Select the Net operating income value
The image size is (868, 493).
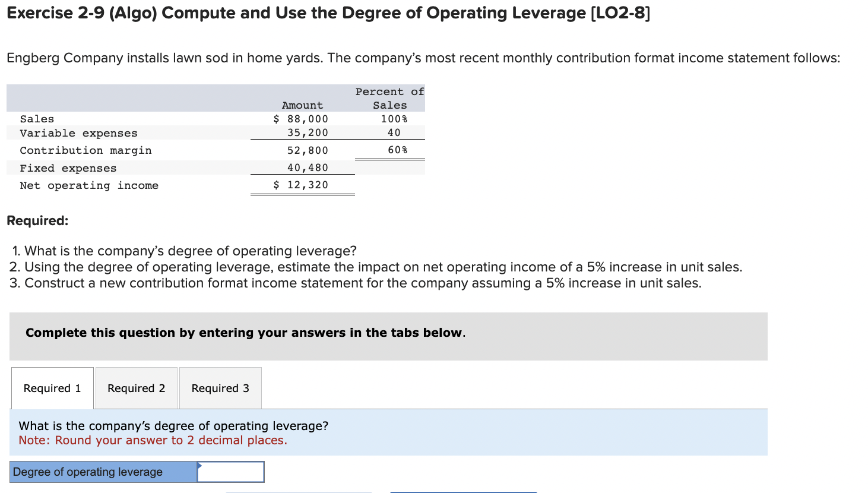[x=302, y=184]
